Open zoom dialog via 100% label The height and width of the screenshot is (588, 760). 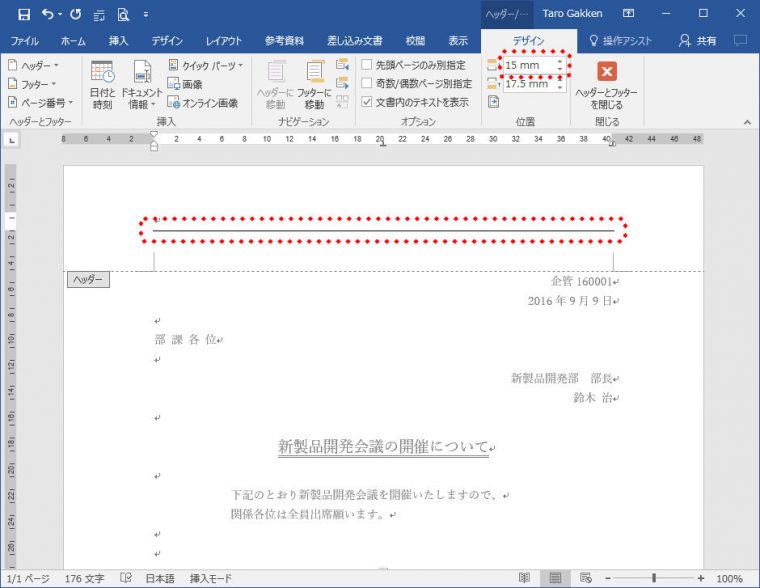pos(729,578)
